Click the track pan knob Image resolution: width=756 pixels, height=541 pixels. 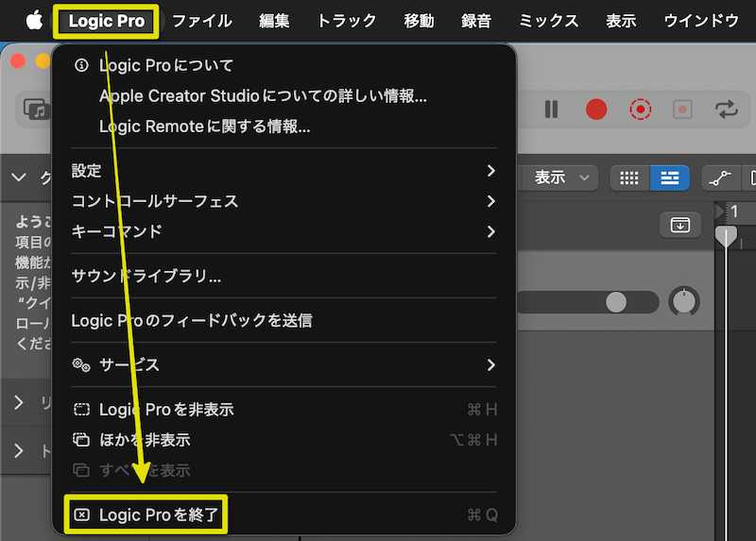pos(684,302)
